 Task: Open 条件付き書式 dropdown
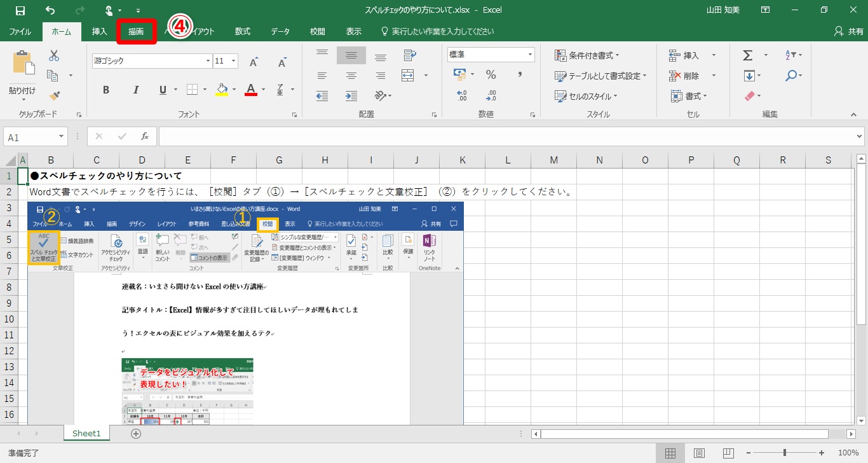tap(587, 55)
